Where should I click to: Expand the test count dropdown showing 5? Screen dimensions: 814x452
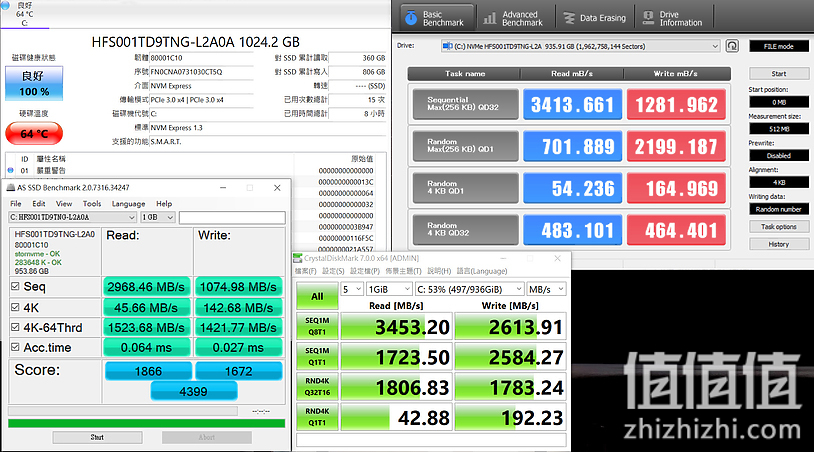tap(351, 289)
